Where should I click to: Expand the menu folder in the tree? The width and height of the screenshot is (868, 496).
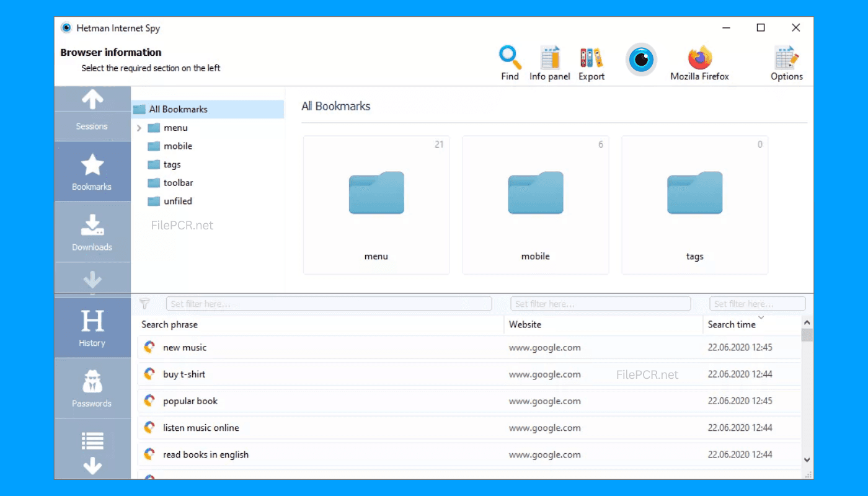coord(139,128)
